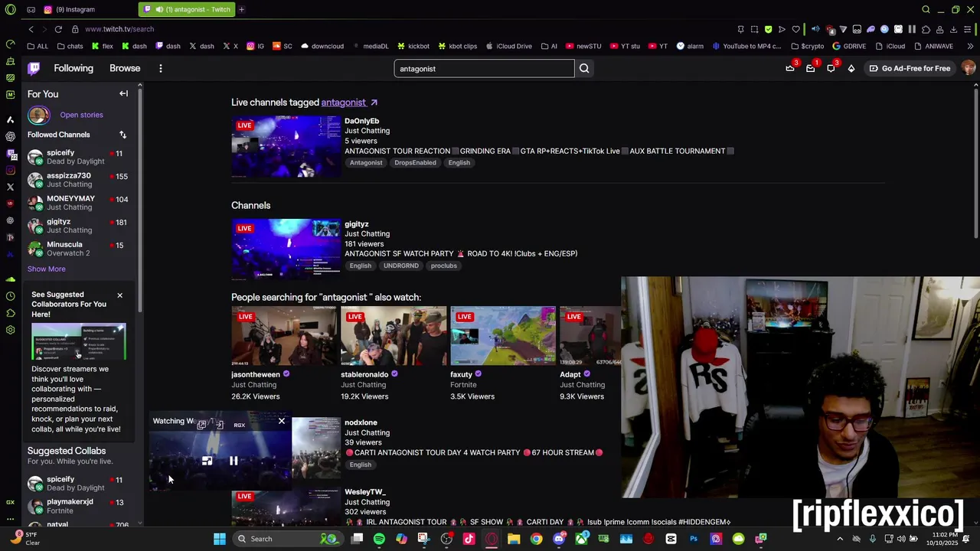Open the Twitch home logo
Screen dimensions: 980x551
pyautogui.click(x=34, y=69)
